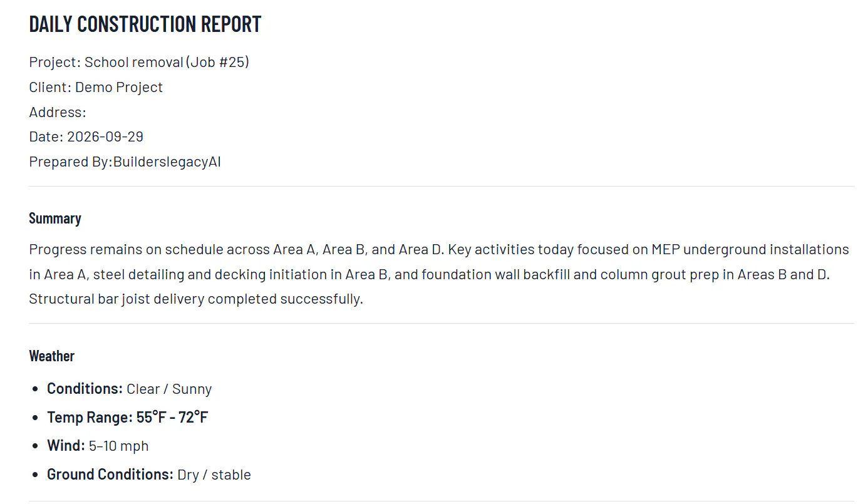
Task: Click the Ground Conditions Dry / stable bullet
Action: 149,475
